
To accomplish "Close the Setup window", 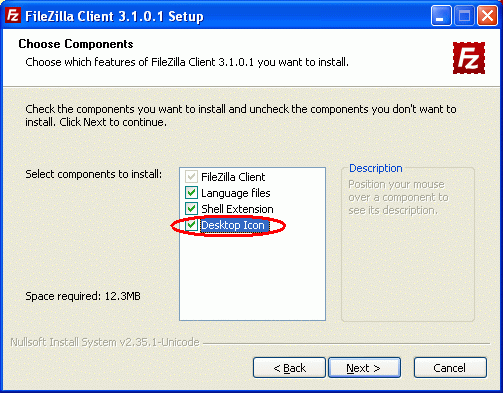I will pos(487,16).
